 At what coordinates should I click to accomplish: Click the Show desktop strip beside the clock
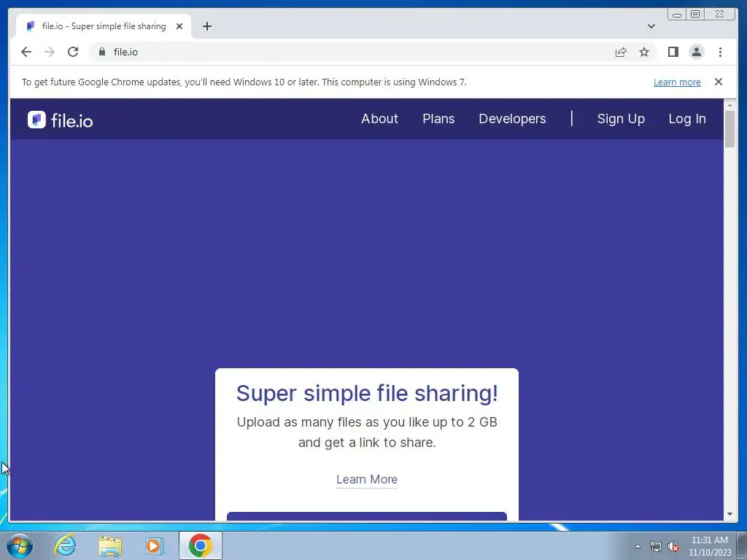pyautogui.click(x=742, y=545)
